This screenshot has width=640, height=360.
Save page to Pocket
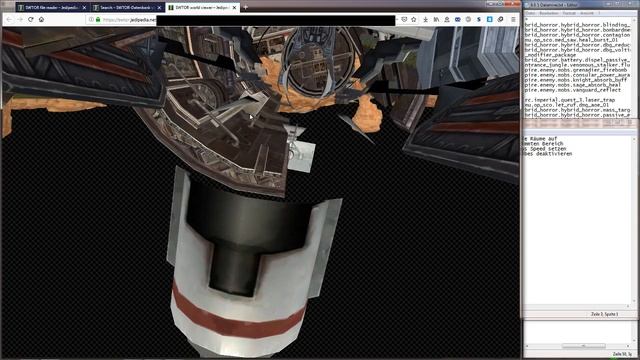pyautogui.click(x=404, y=19)
